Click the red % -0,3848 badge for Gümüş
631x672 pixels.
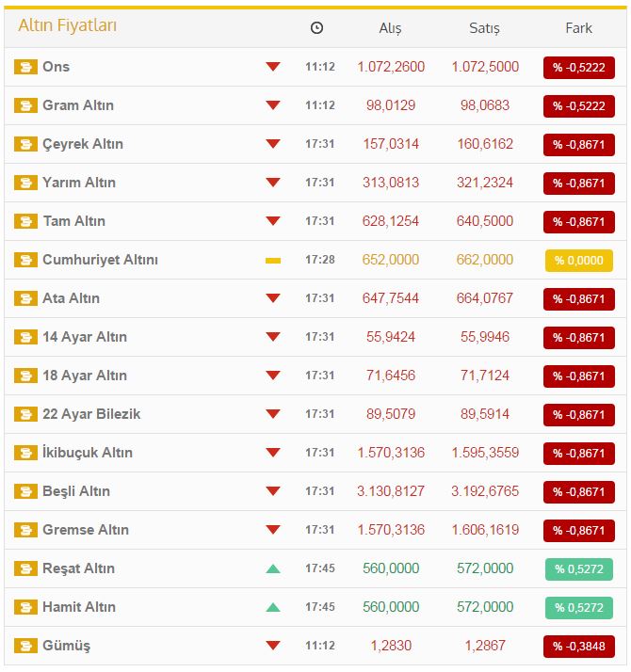pos(578,646)
